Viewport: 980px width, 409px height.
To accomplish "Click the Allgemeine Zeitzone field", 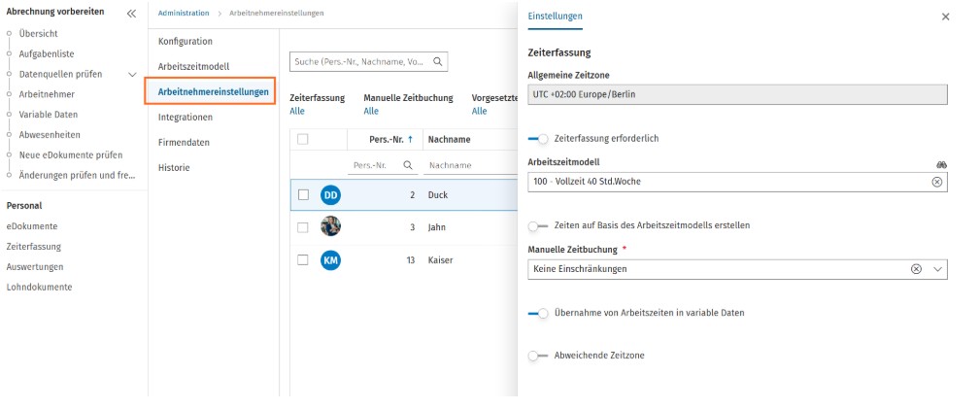I will [x=737, y=95].
